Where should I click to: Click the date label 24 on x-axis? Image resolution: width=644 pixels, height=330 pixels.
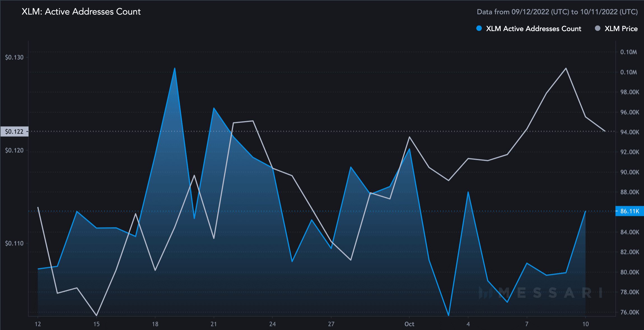pos(272,324)
